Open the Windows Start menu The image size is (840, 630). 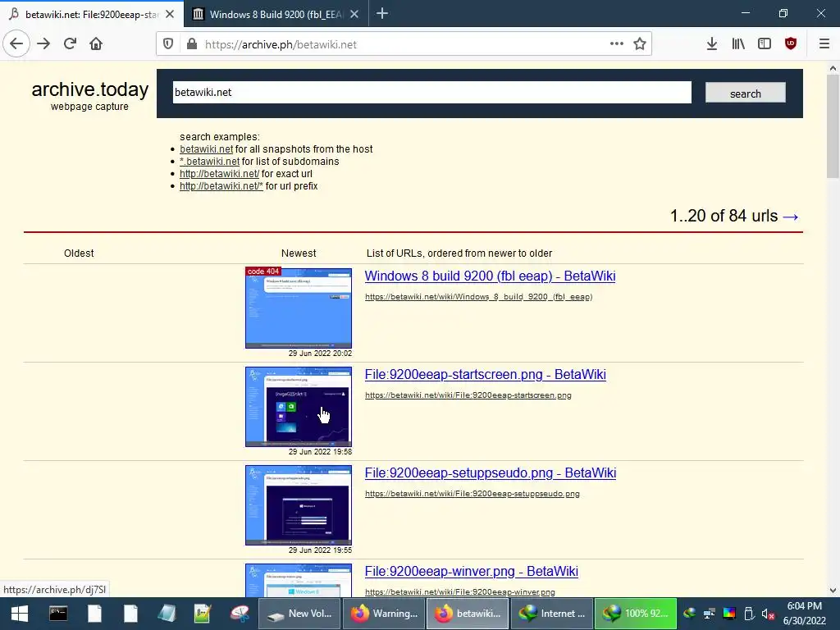[x=20, y=614]
